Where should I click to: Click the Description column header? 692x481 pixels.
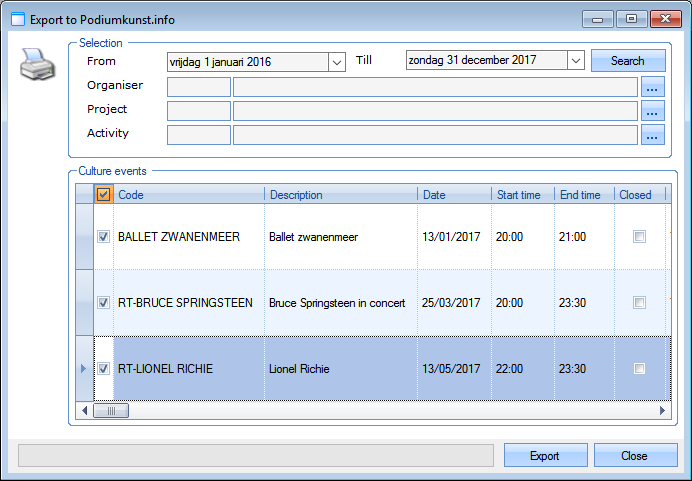point(340,195)
